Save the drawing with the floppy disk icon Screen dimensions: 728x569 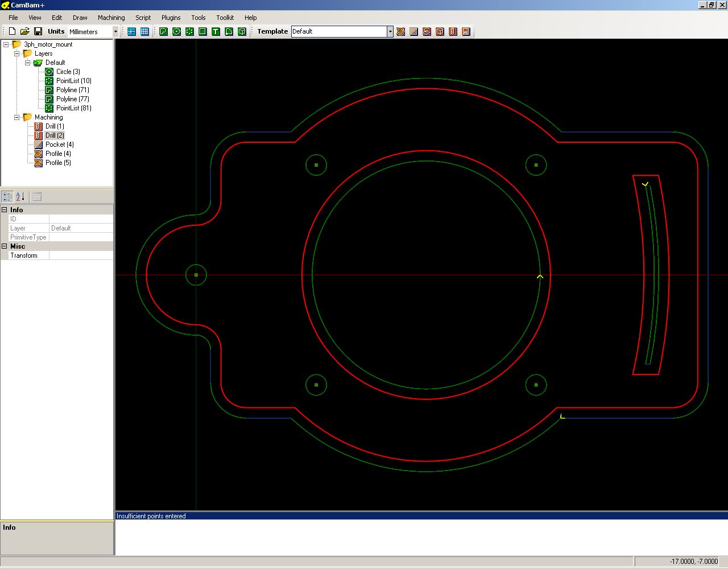coord(38,31)
